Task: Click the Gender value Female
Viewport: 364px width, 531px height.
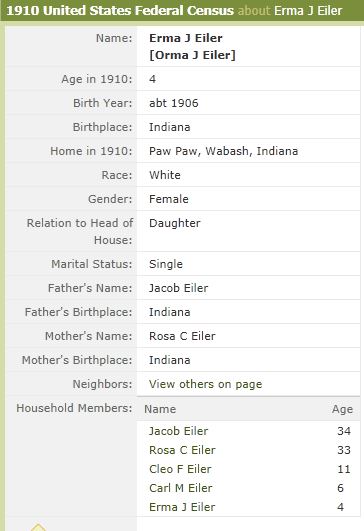Action: coord(169,199)
